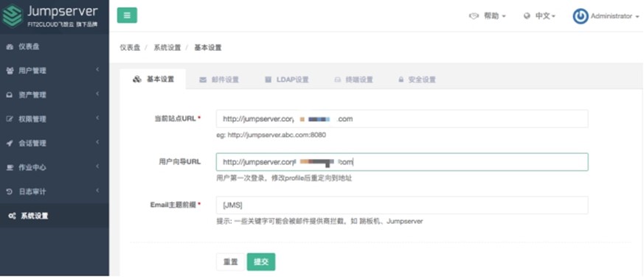Submit the form with 提交 button

point(261,262)
